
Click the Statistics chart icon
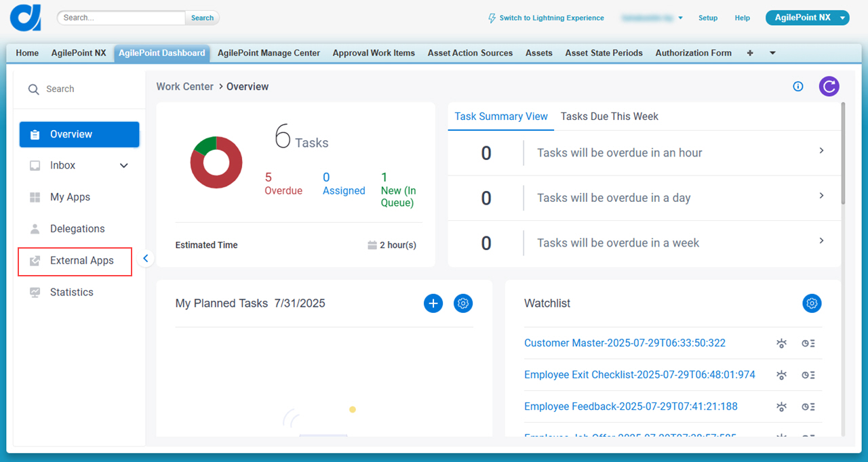click(x=35, y=293)
